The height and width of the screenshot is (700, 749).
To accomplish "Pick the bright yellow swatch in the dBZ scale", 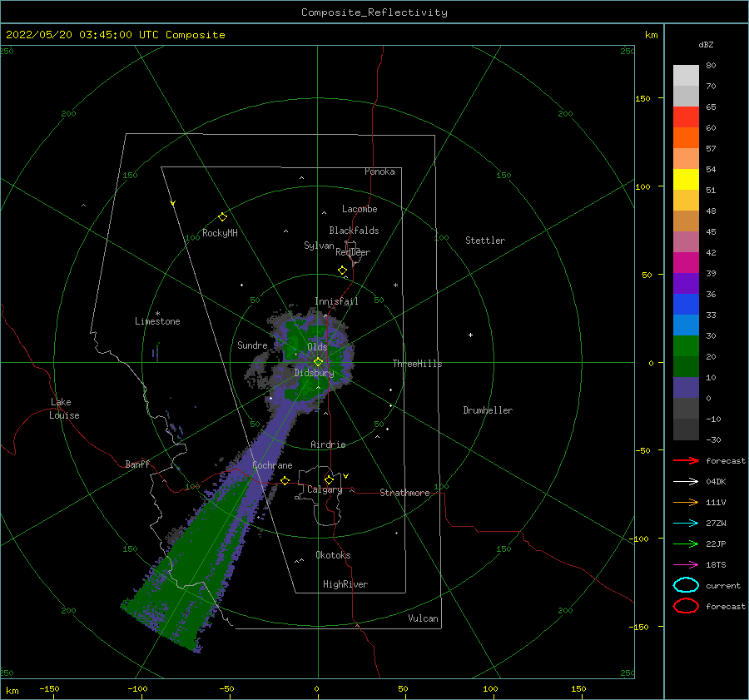I will (x=686, y=179).
